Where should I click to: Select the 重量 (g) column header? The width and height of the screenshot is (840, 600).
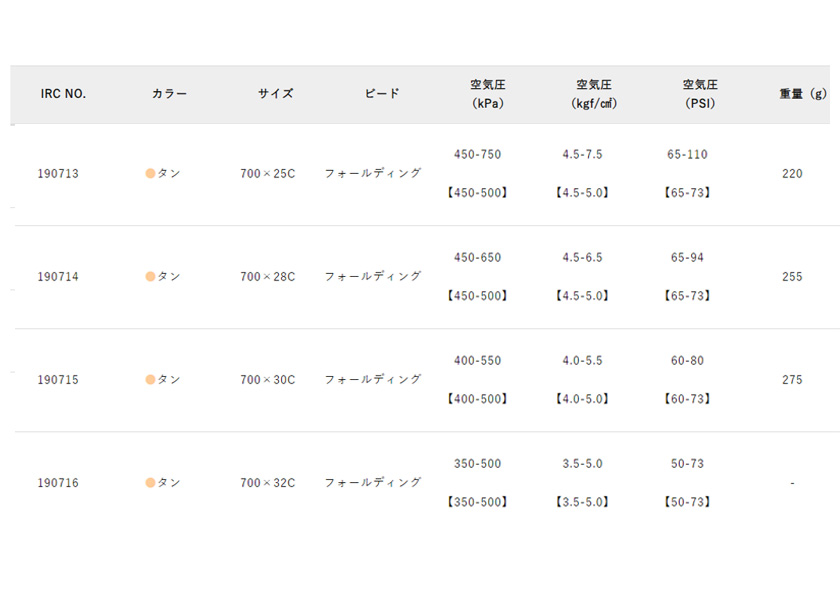coord(803,94)
